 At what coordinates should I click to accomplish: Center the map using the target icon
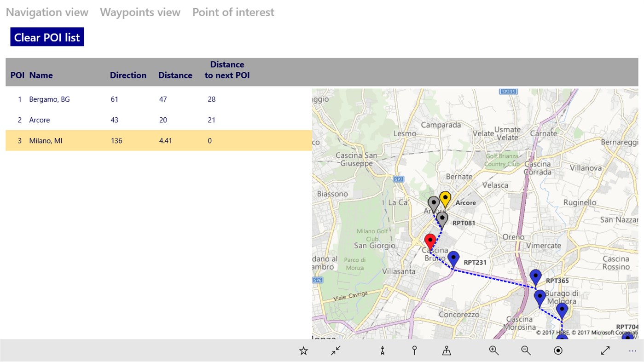[x=558, y=351]
